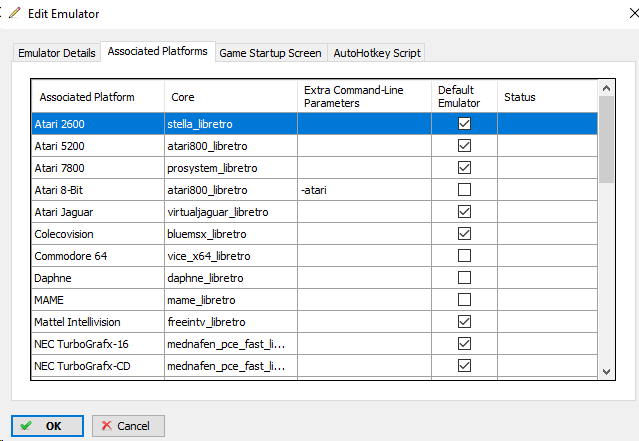This screenshot has height=441, width=639.
Task: Check Default Emulator for MAME
Action: tap(464, 300)
